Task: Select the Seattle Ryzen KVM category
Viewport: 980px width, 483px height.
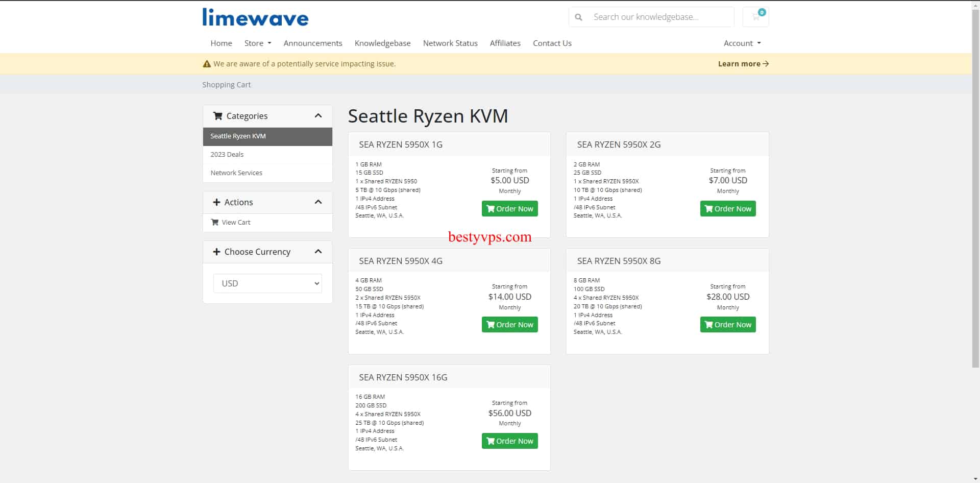Action: point(267,136)
